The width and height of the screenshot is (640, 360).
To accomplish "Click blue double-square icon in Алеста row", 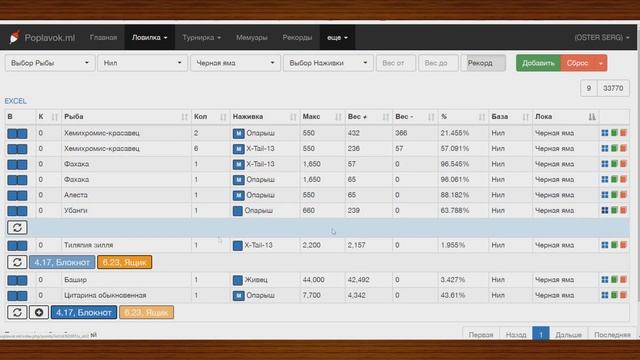I will (17, 196).
